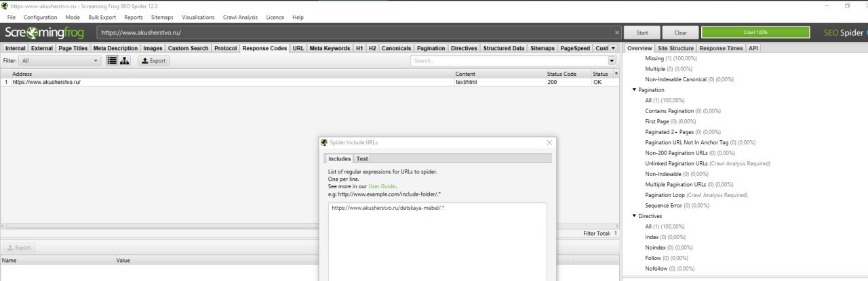Open the Crawl Analysis menu
The image size is (868, 281).
point(240,17)
